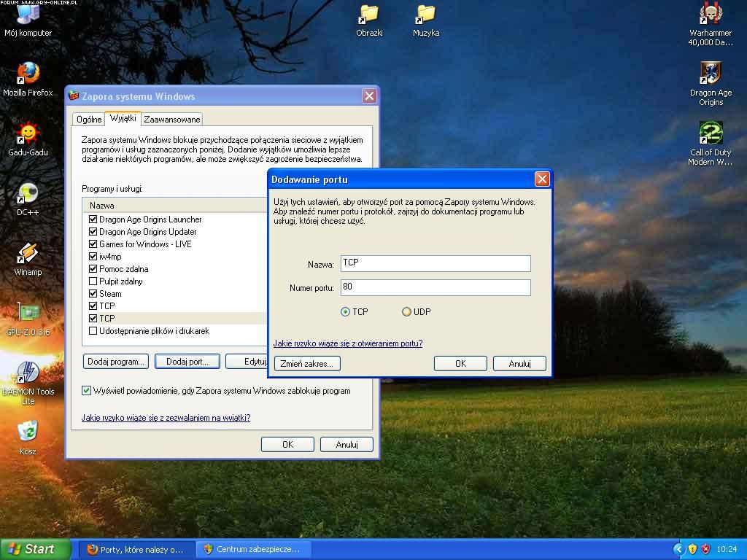Select the Winamp desktop icon

tap(28, 253)
